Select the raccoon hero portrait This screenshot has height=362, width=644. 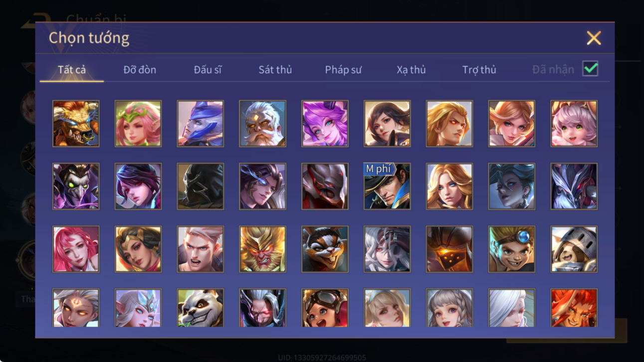tap(325, 249)
